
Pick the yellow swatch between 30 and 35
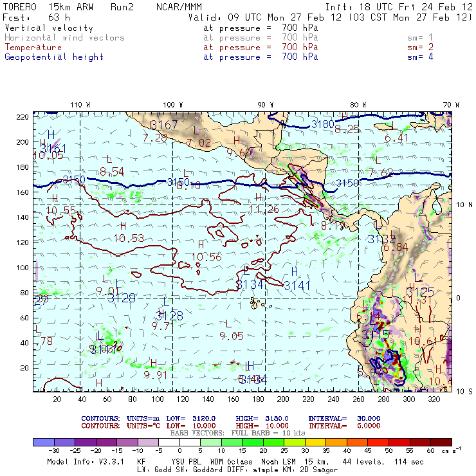[316, 442]
